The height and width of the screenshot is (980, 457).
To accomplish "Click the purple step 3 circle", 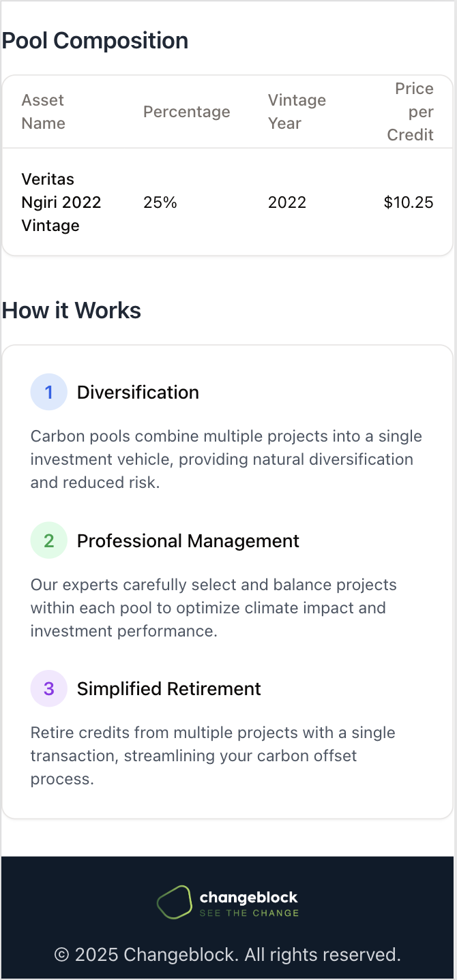I will (x=49, y=688).
